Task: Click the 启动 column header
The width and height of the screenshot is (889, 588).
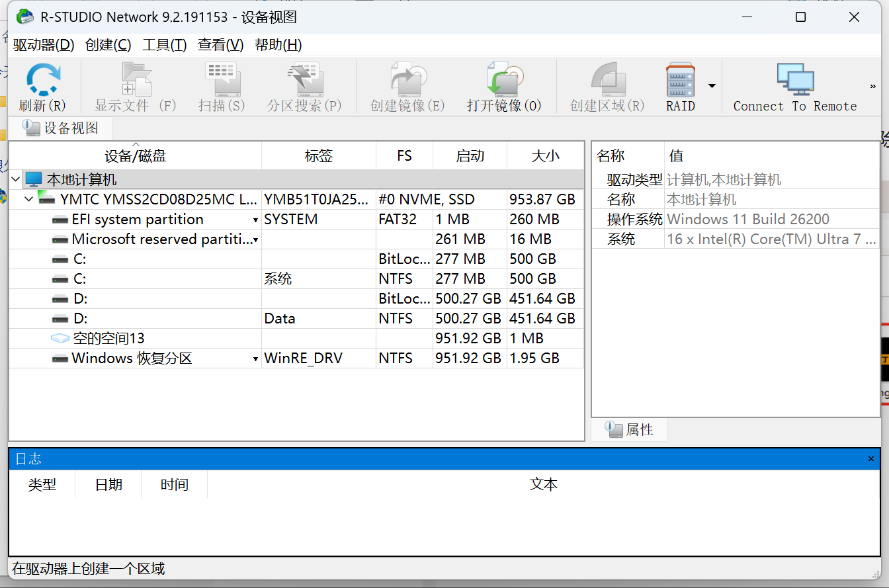Action: click(x=470, y=156)
